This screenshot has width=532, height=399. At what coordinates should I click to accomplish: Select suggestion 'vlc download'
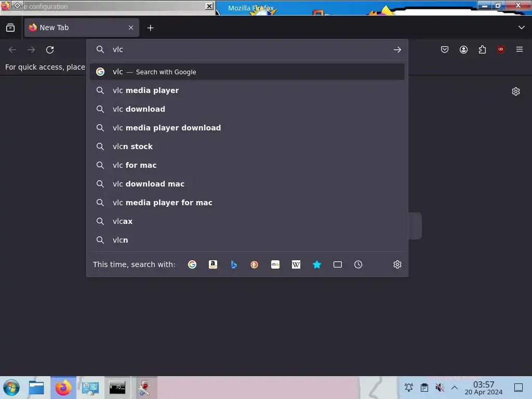point(247,109)
